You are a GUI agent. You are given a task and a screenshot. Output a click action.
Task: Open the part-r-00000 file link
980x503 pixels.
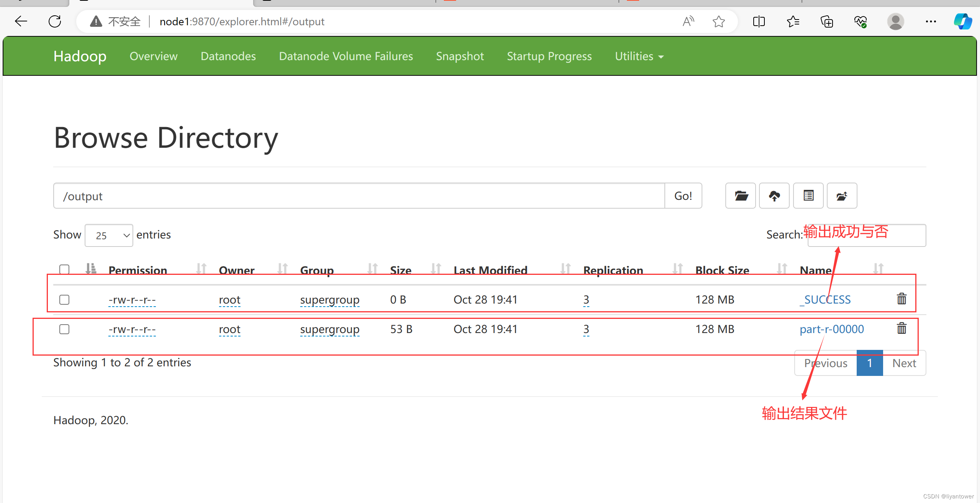pyautogui.click(x=832, y=329)
